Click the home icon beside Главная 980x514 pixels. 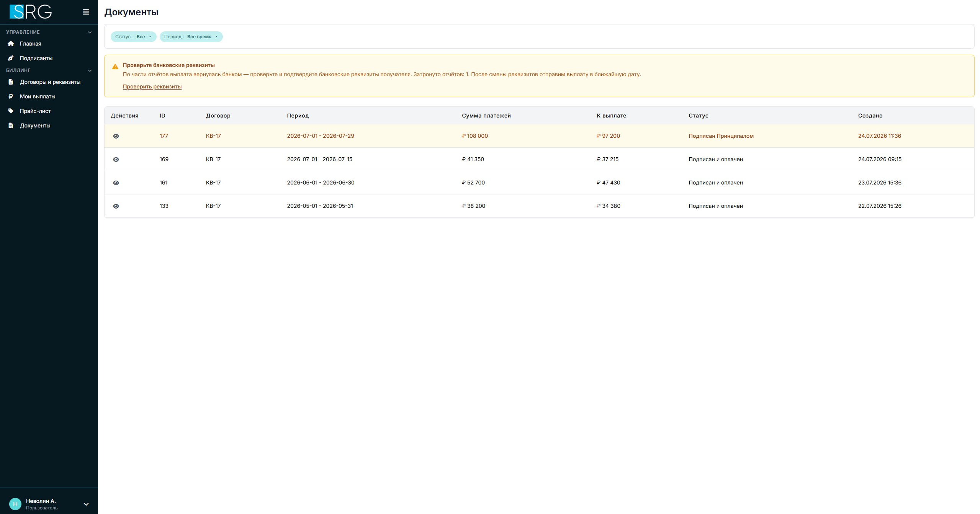[11, 44]
